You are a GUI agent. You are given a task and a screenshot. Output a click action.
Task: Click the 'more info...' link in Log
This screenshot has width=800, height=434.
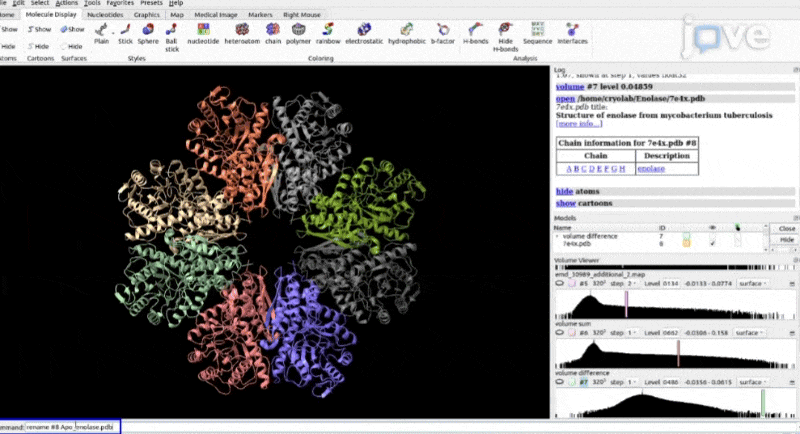pos(579,124)
